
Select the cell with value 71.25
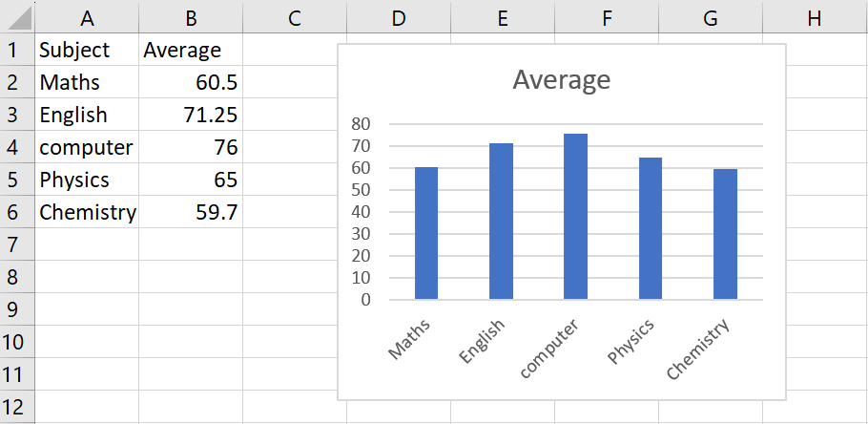tap(191, 115)
